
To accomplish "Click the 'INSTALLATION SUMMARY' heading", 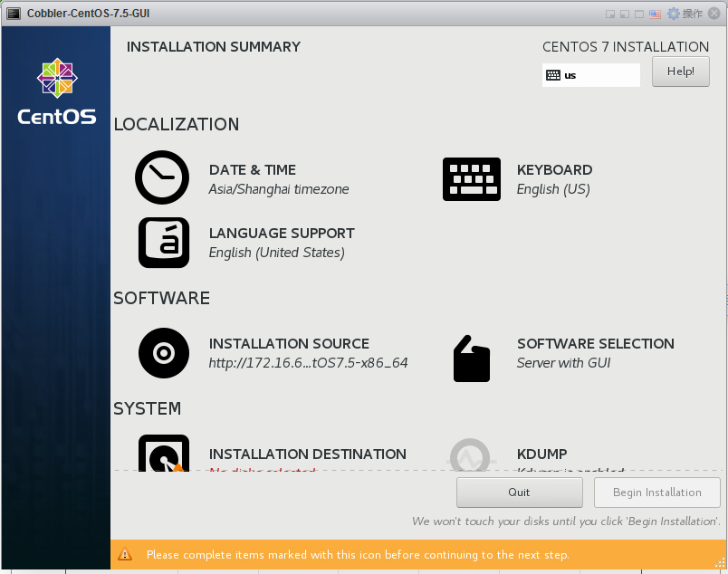I will click(214, 47).
